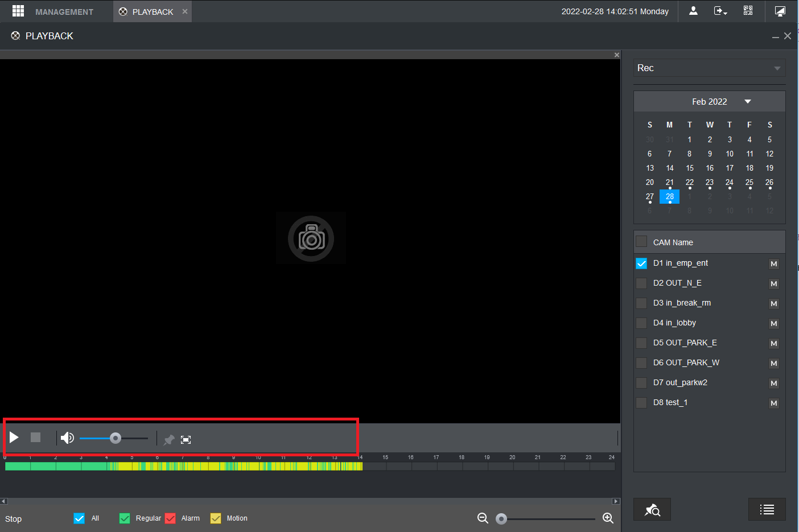Image resolution: width=799 pixels, height=532 pixels.
Task: Select February 27 in the calendar
Action: click(x=650, y=197)
